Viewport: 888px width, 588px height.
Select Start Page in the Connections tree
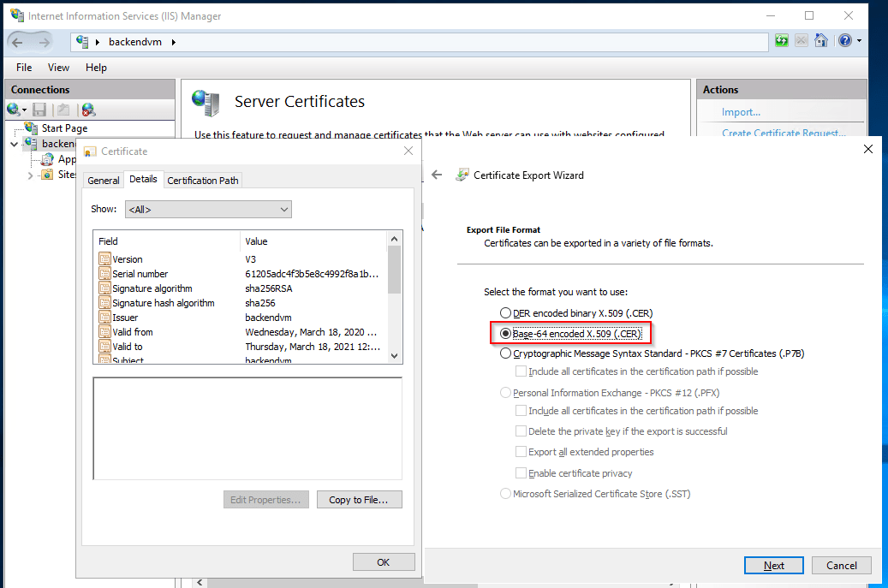[64, 128]
